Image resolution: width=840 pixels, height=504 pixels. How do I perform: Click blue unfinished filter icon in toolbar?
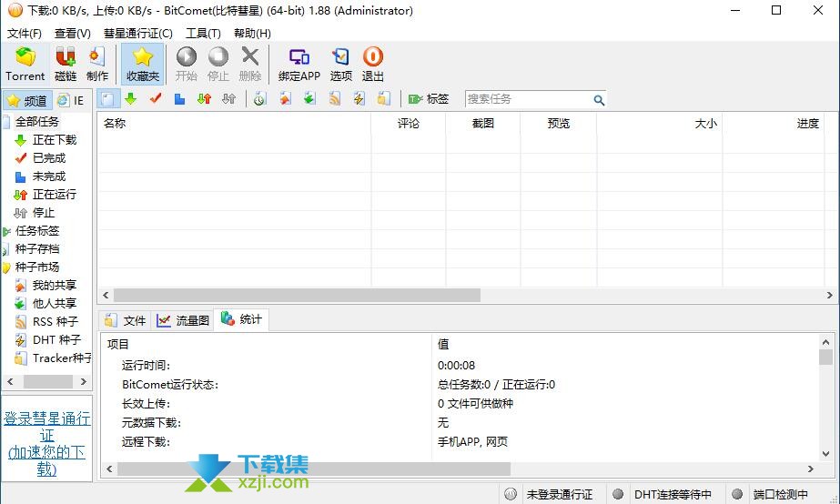180,99
